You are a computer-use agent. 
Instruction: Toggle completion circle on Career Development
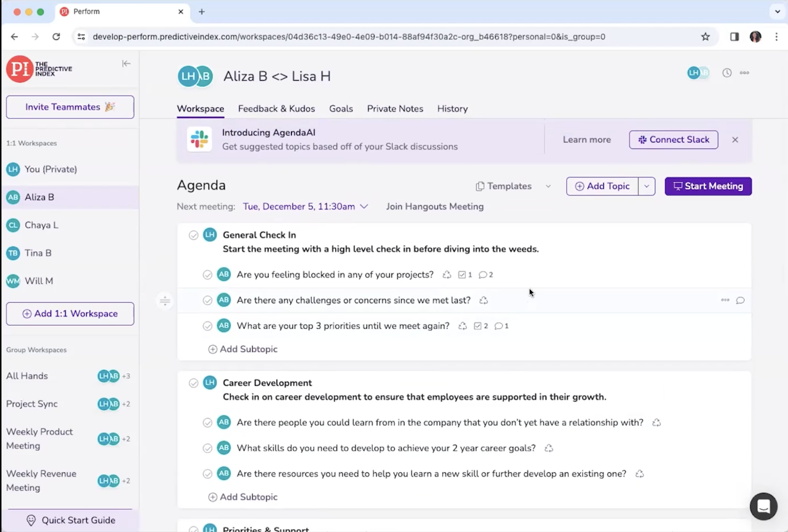194,383
